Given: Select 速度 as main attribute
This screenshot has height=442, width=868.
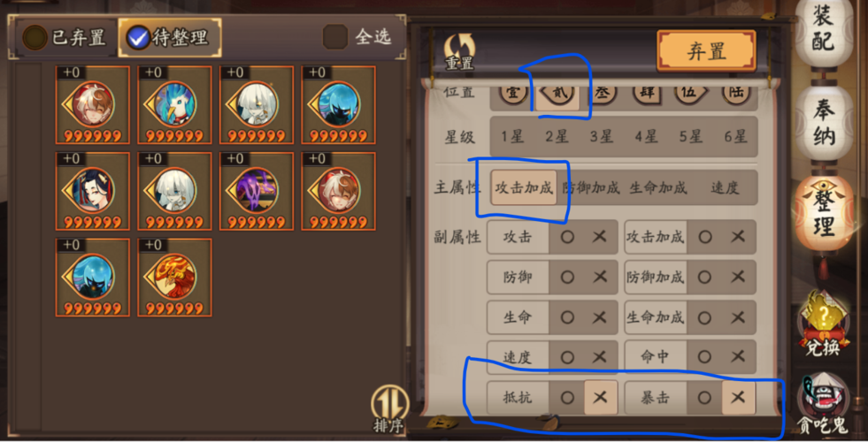Looking at the screenshot, I should pyautogui.click(x=725, y=188).
